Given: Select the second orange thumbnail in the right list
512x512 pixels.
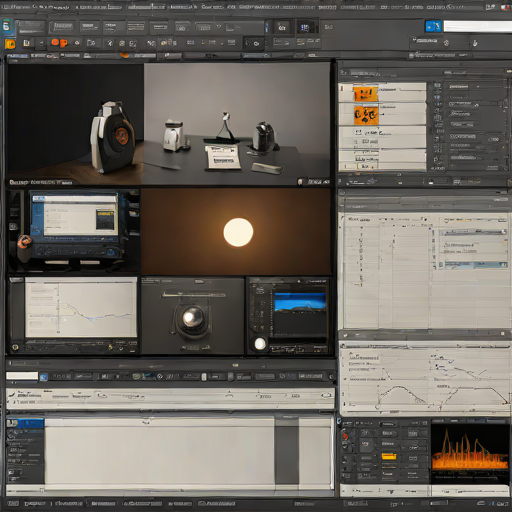Looking at the screenshot, I should tap(366, 115).
